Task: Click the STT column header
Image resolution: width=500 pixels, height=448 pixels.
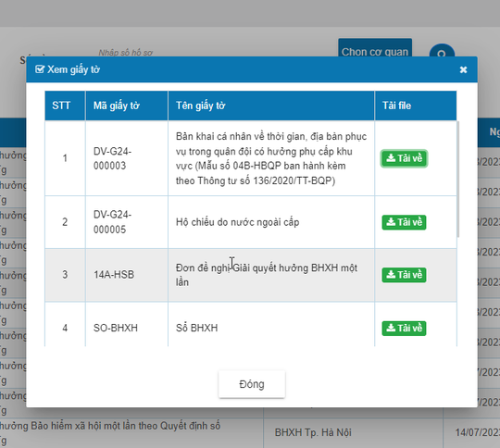Action: tap(65, 106)
